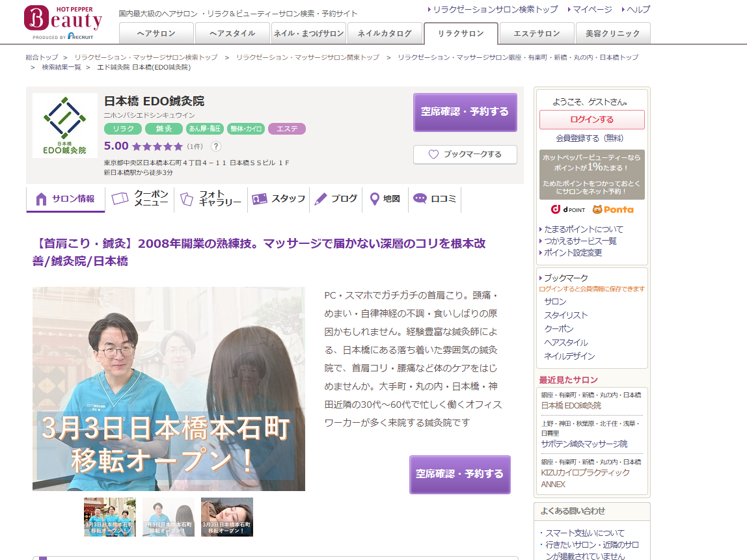Viewport: 747px width, 560px height.
Task: Open the ブログ blog tab
Action: pyautogui.click(x=336, y=199)
